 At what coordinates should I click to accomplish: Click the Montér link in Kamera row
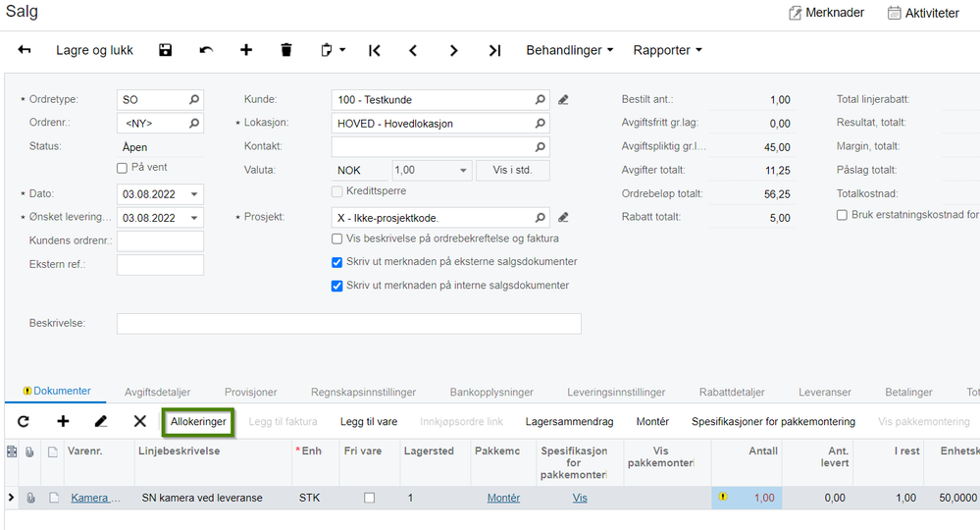coord(504,499)
